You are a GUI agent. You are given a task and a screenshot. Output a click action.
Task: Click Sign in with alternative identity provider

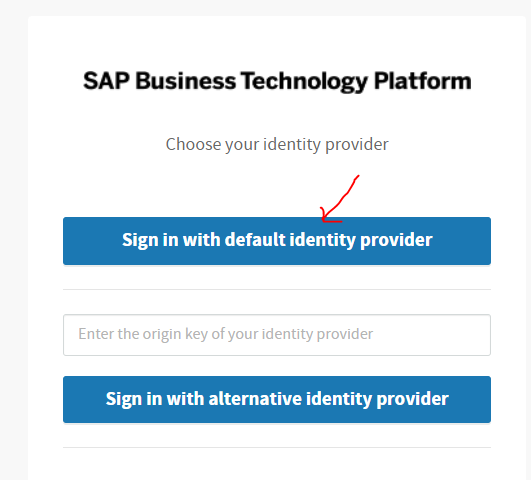point(277,399)
